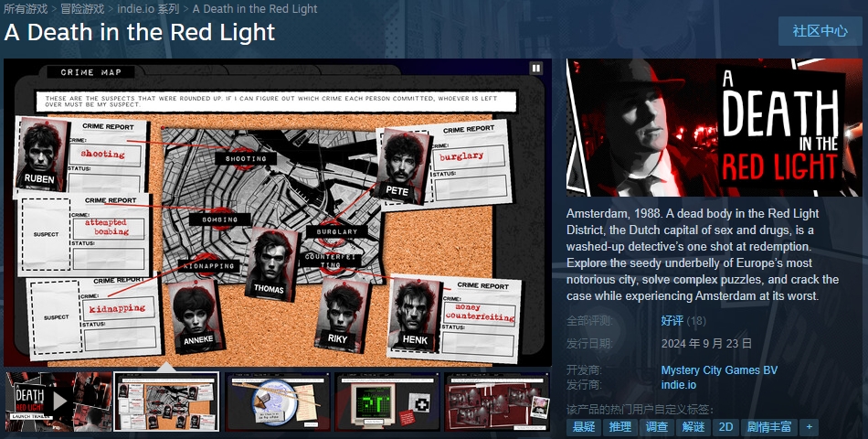Select the 2D tag

[x=725, y=427]
